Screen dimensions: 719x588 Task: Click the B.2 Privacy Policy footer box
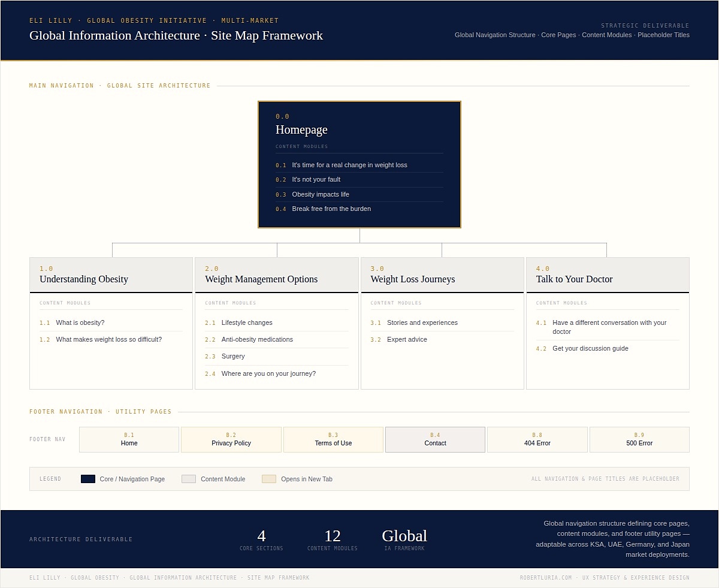pyautogui.click(x=231, y=439)
